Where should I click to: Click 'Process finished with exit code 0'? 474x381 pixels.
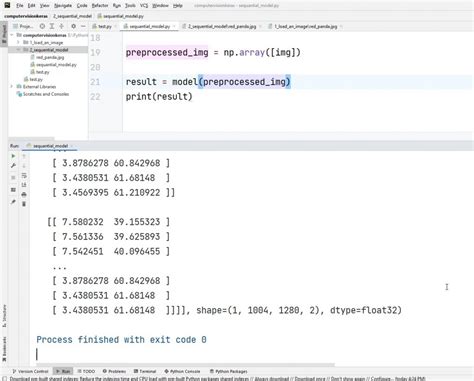click(x=121, y=340)
